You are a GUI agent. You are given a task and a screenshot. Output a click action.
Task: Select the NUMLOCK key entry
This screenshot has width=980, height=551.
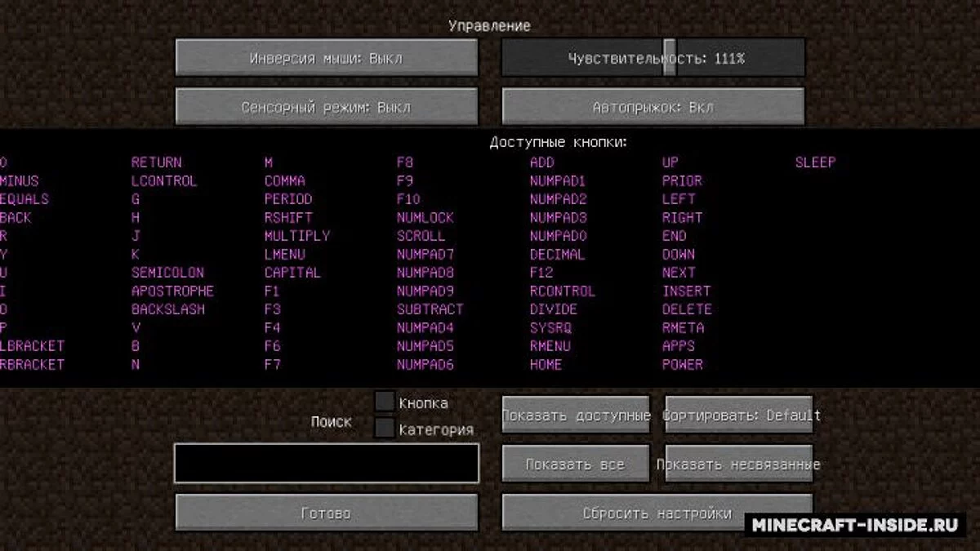(425, 218)
